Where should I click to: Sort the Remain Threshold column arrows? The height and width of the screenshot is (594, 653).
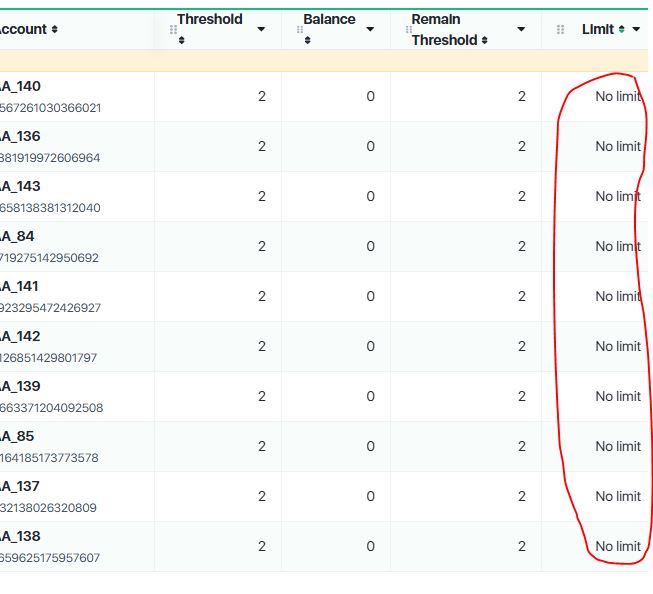pos(484,40)
